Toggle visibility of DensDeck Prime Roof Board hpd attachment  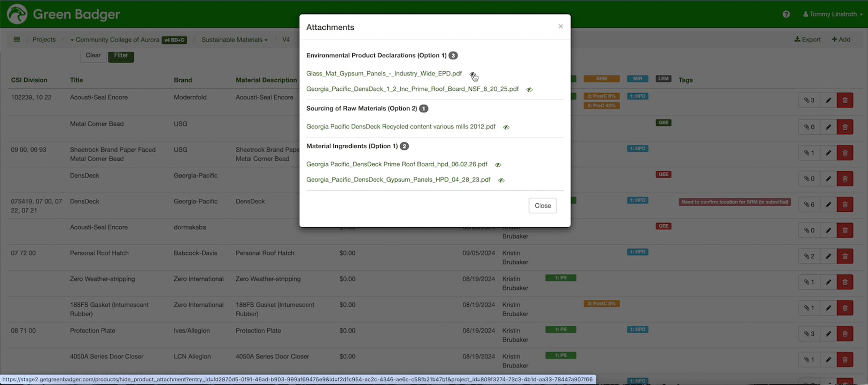498,165
